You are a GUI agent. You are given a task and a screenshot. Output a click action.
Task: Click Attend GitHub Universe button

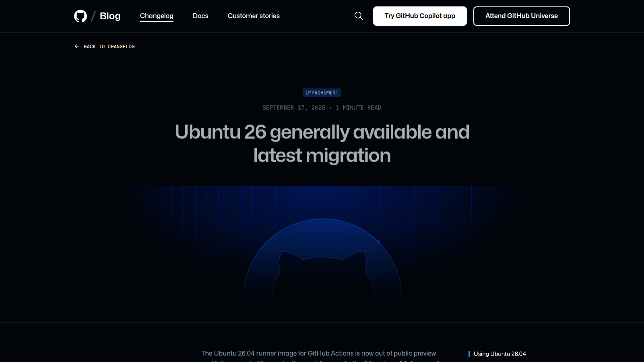click(522, 16)
